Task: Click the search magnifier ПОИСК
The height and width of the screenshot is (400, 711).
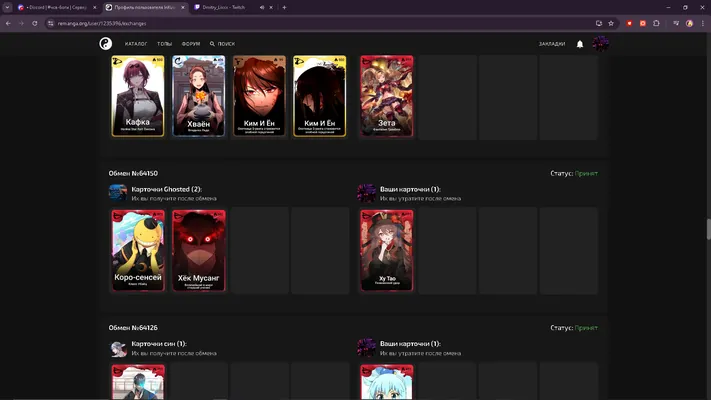Action: coord(222,44)
